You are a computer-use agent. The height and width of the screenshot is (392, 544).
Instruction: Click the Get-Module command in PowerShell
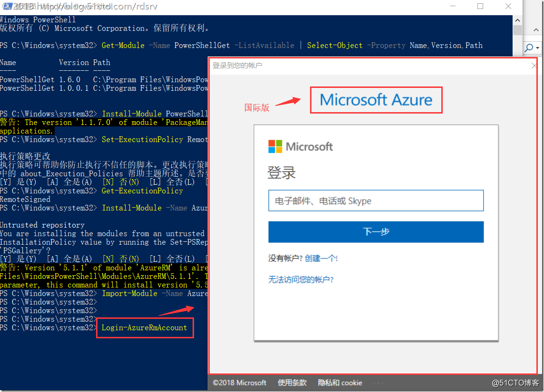coord(123,46)
